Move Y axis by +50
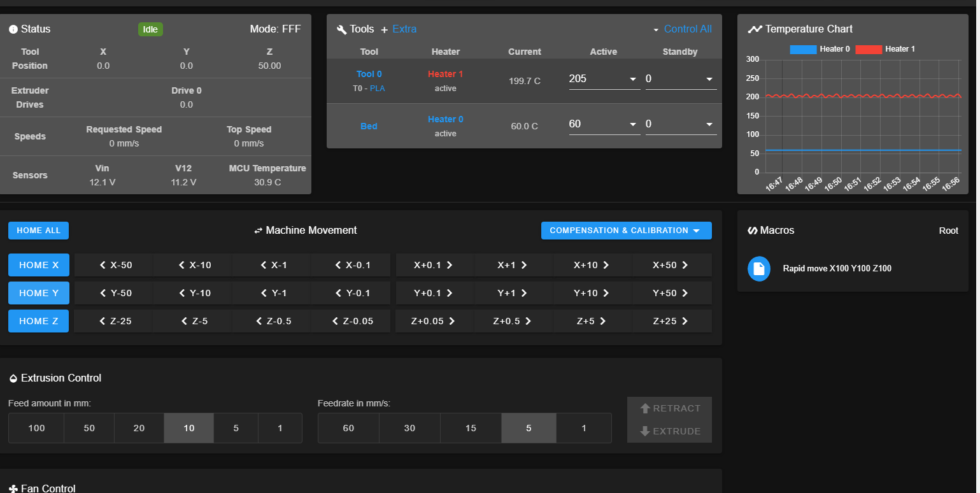 click(672, 293)
